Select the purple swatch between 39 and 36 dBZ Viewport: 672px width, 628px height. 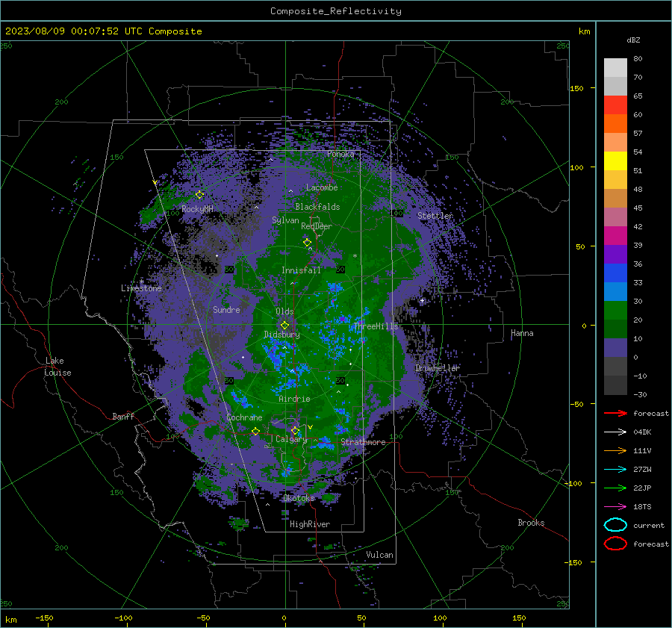[x=615, y=254]
